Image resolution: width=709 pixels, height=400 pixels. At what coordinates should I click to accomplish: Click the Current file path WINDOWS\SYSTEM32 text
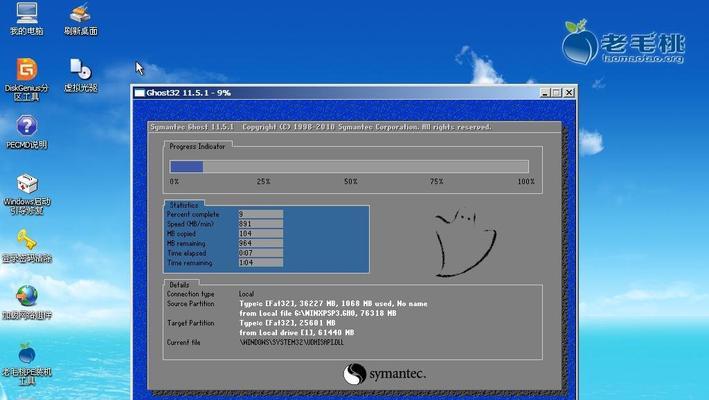(291, 343)
